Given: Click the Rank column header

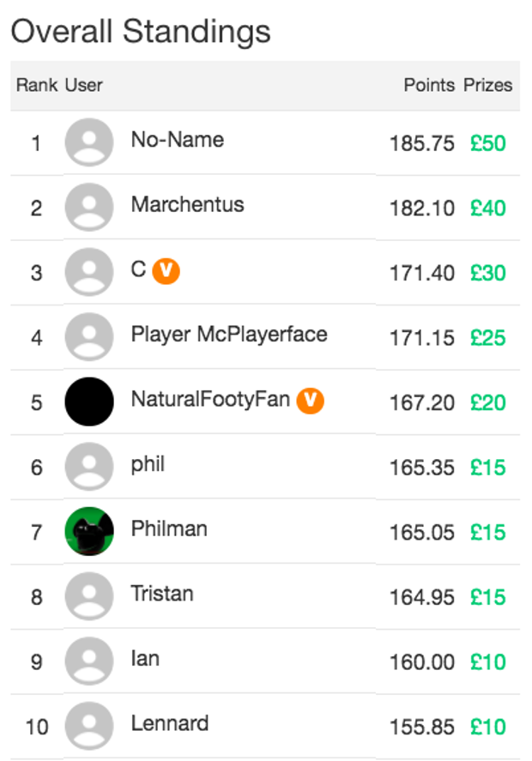Looking at the screenshot, I should click(37, 85).
